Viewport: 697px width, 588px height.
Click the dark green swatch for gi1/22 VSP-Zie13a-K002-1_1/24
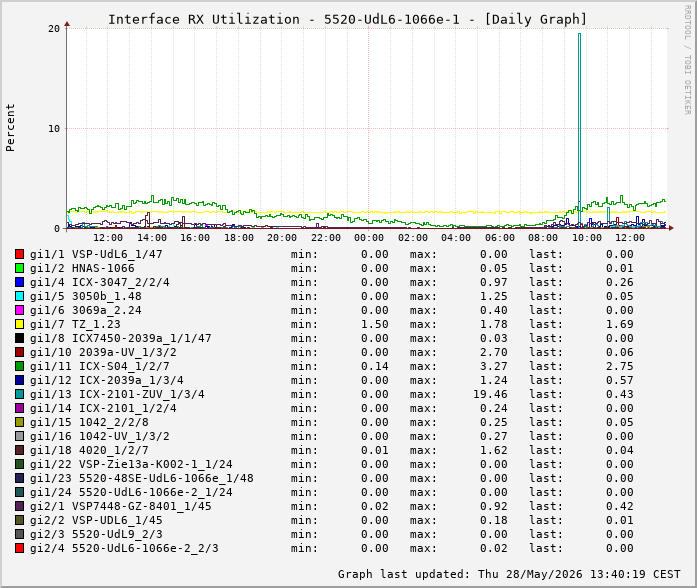pos(19,464)
